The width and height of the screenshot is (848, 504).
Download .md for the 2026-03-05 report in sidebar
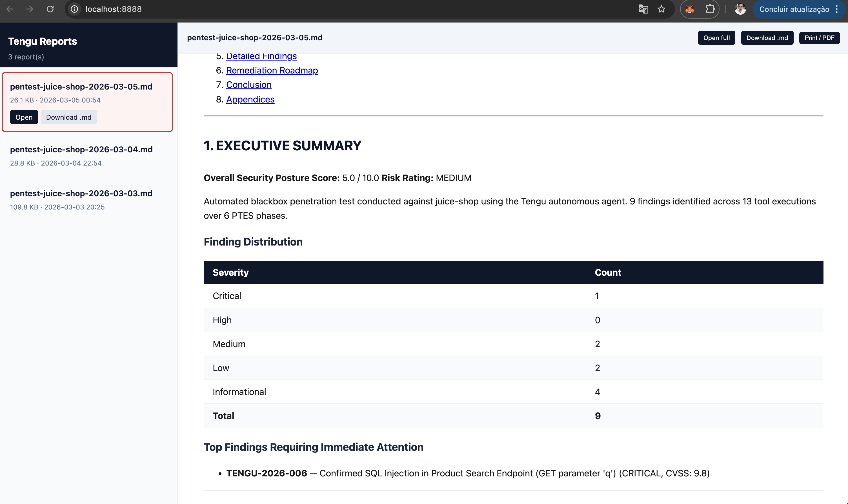69,117
